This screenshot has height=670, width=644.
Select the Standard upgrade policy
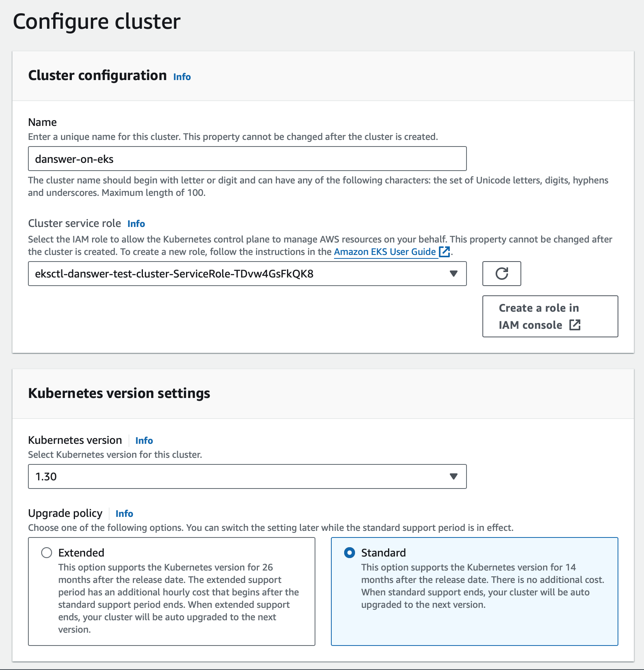[x=350, y=552]
